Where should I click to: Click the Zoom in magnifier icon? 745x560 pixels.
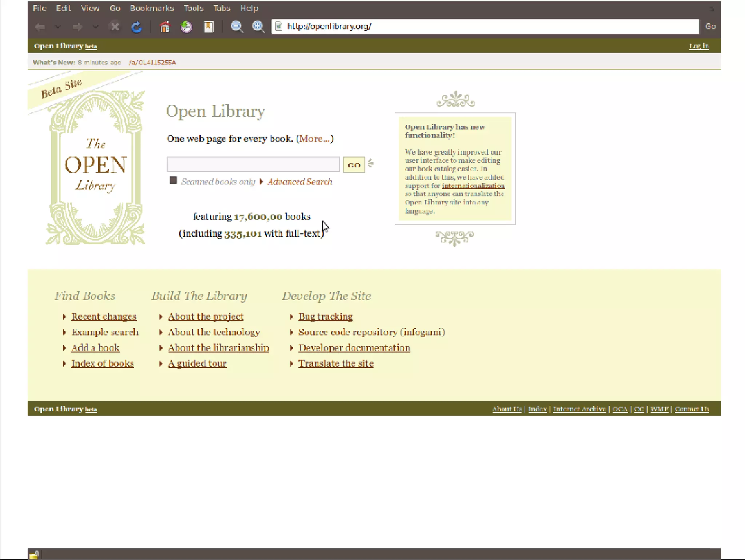coord(258,27)
